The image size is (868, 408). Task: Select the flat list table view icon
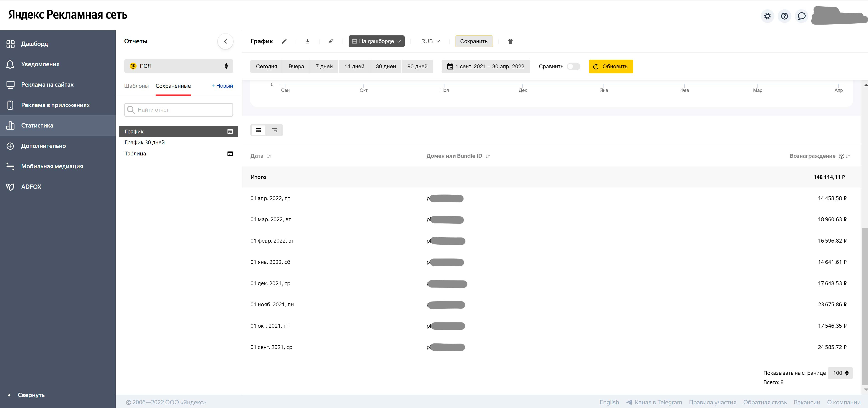tap(258, 130)
